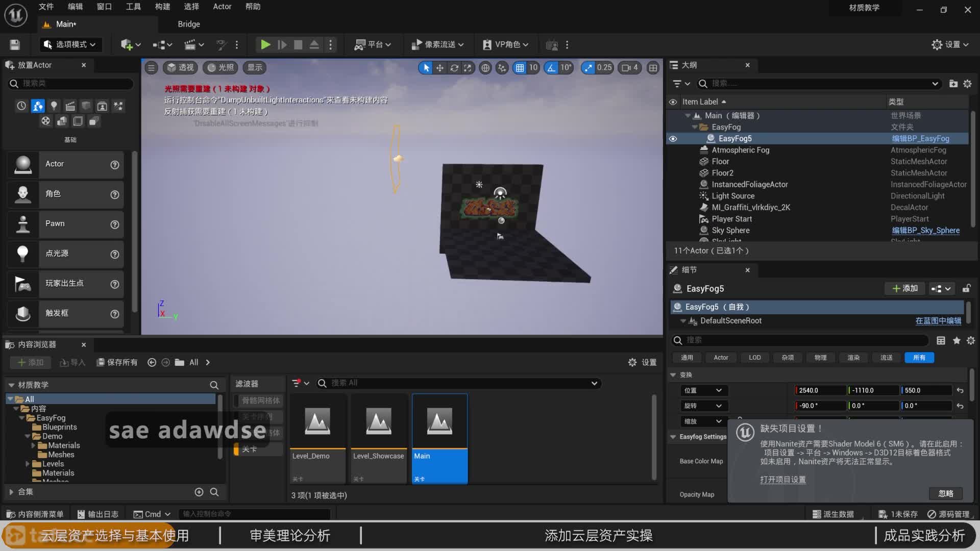Open the Pixel Streaming dropdown

(x=437, y=45)
